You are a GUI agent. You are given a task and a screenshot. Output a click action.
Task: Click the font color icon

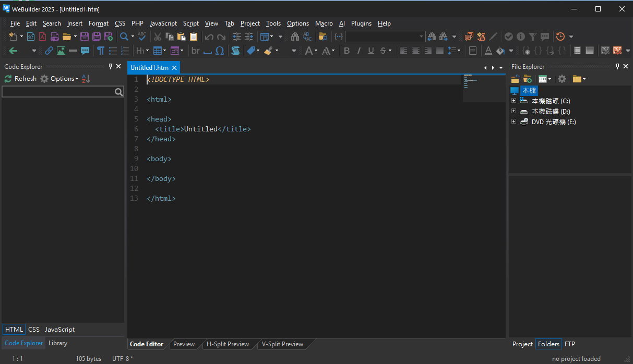pos(488,51)
